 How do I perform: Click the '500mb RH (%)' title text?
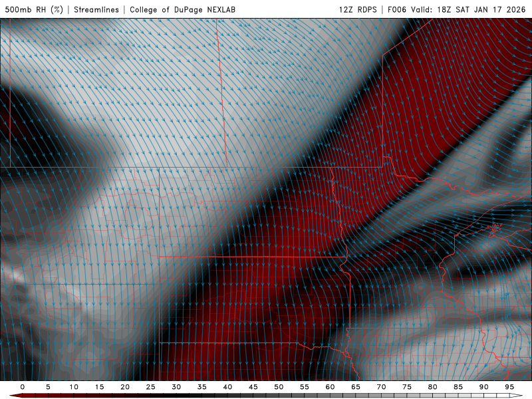34,9
